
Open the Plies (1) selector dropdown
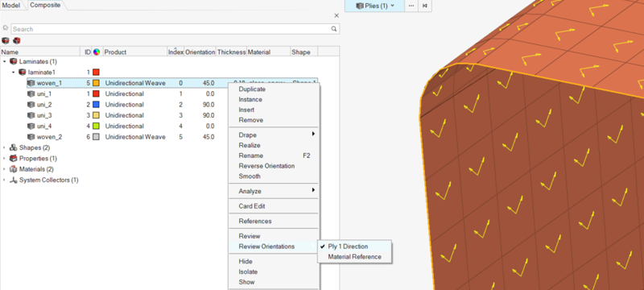tap(374, 6)
